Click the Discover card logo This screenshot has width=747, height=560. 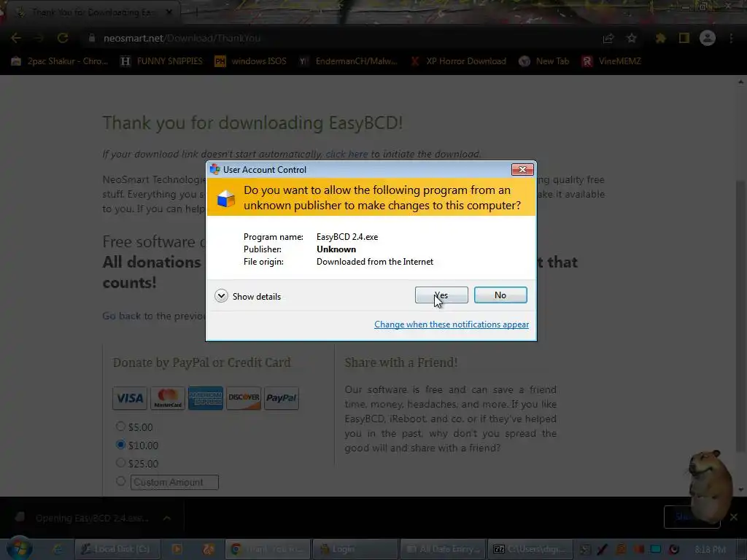click(244, 398)
